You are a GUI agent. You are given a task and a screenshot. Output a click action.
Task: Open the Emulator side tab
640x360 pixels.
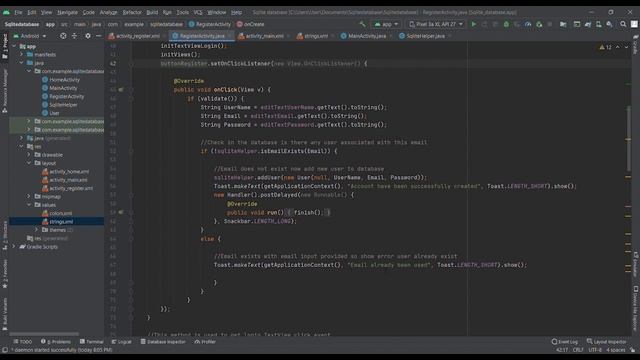click(x=635, y=264)
